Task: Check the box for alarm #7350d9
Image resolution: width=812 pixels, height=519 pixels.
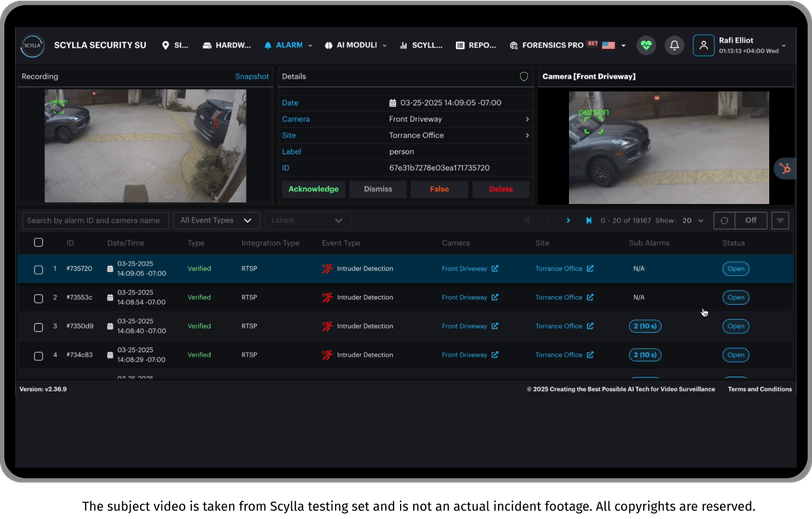Action: pos(38,327)
